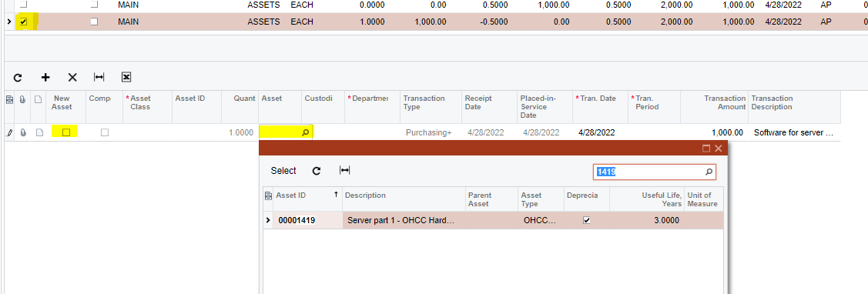Add a new row with plus icon

click(45, 78)
